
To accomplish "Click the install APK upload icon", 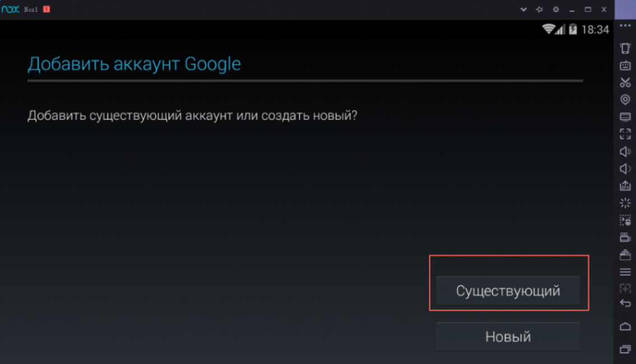I will click(625, 185).
